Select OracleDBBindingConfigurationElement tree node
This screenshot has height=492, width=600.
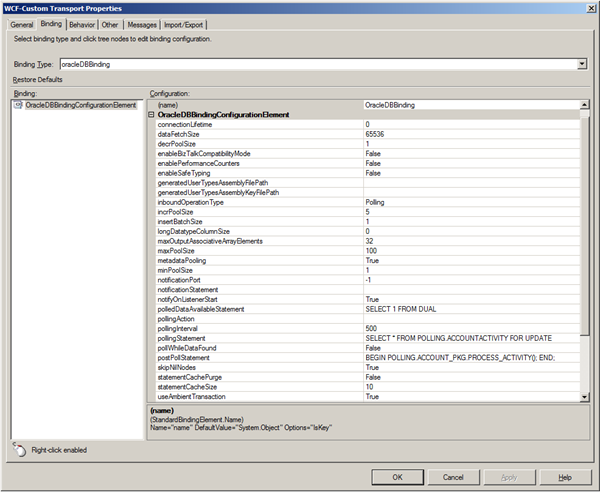80,105
